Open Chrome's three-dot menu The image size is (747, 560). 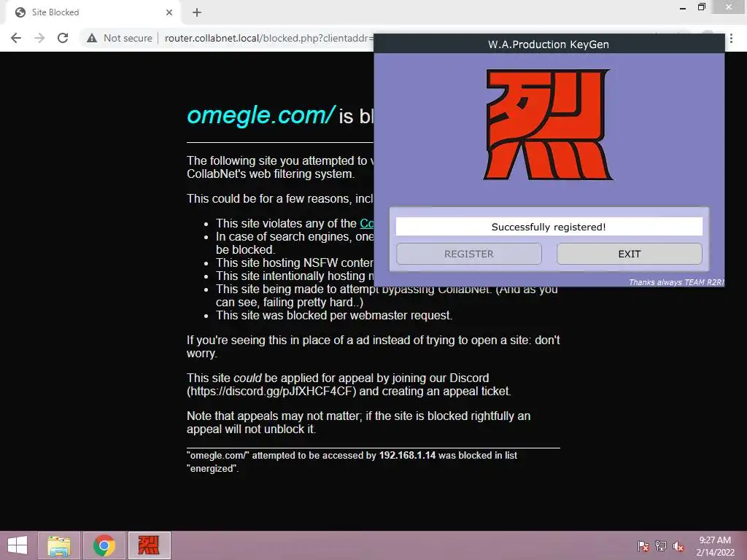(x=731, y=38)
